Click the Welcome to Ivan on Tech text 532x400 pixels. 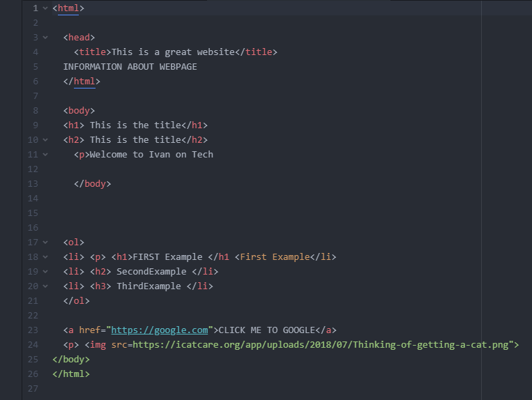151,155
